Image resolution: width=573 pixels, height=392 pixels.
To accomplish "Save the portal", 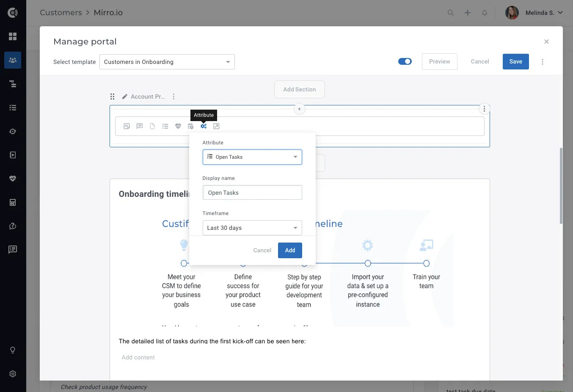I will [516, 61].
